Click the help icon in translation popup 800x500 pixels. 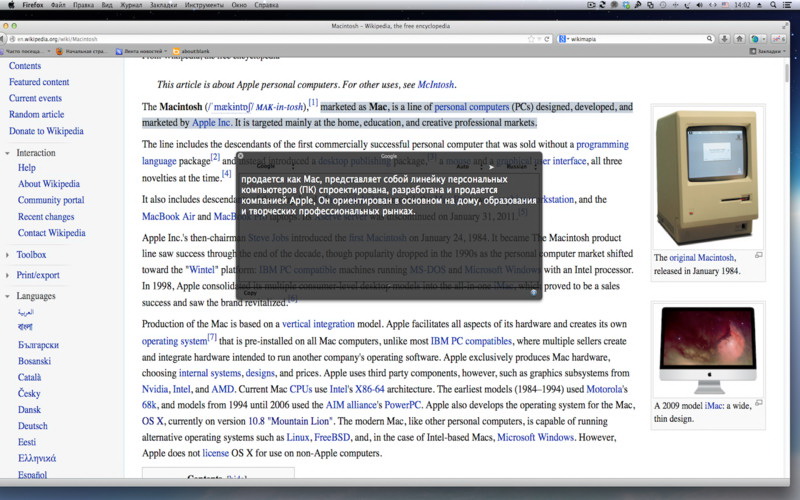534,293
